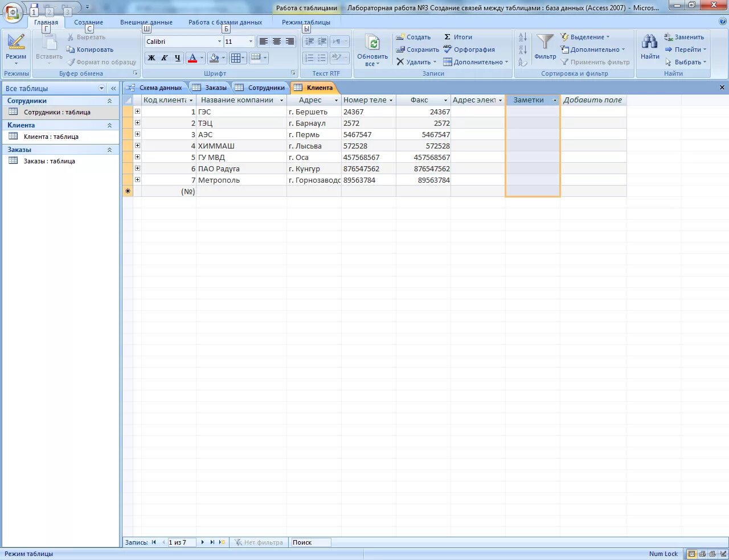
Task: Open Выбрать select menu
Action: pos(685,62)
